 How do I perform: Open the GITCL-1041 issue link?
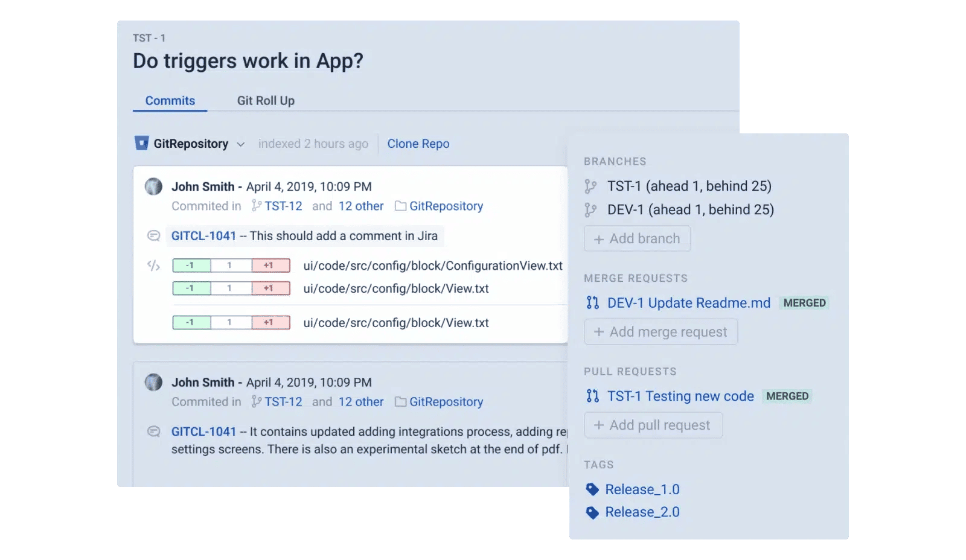[x=203, y=235]
